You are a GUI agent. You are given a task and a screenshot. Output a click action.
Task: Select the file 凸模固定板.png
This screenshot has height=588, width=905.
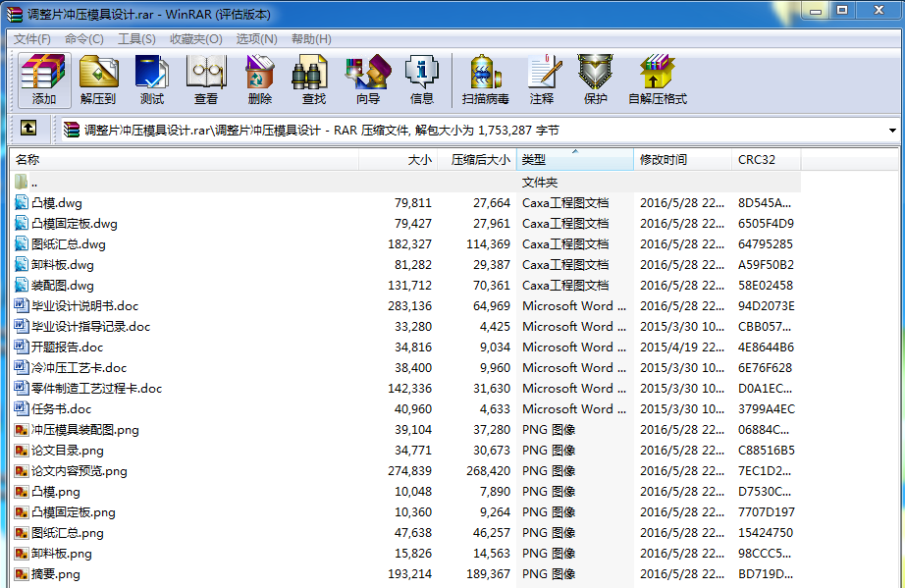point(74,511)
